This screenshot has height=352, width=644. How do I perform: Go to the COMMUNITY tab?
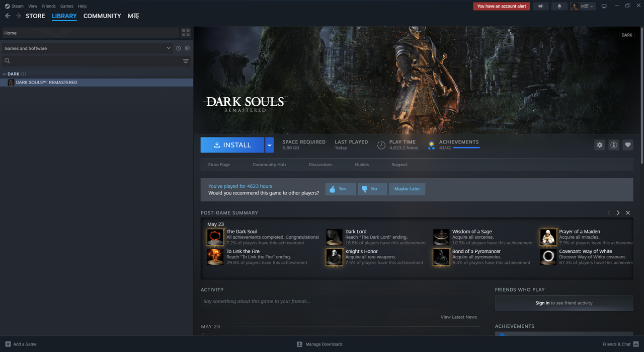point(102,16)
